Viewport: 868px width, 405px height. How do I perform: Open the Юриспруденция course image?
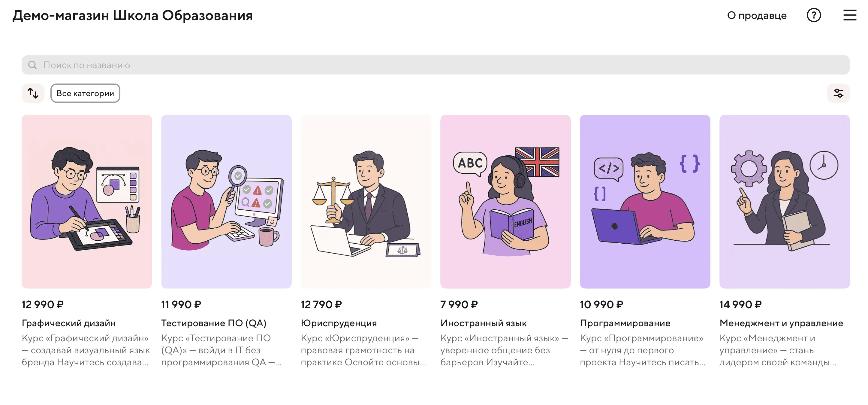pyautogui.click(x=366, y=202)
